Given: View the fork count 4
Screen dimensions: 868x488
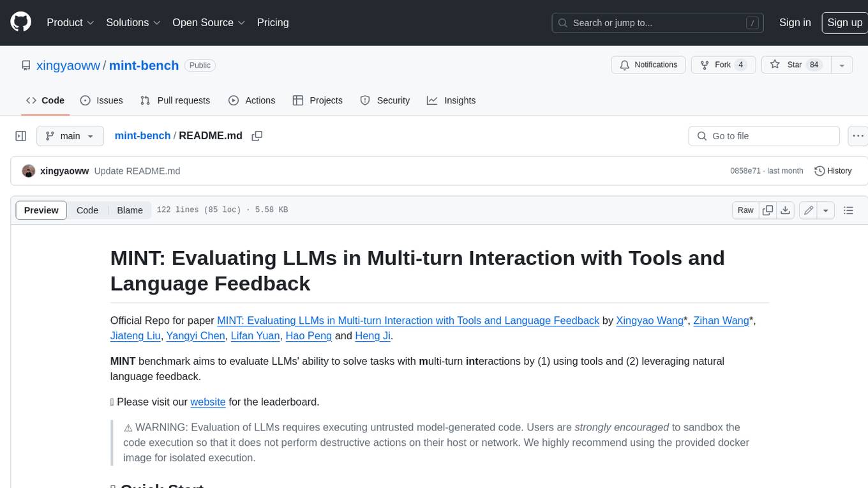Looking at the screenshot, I should (x=740, y=65).
